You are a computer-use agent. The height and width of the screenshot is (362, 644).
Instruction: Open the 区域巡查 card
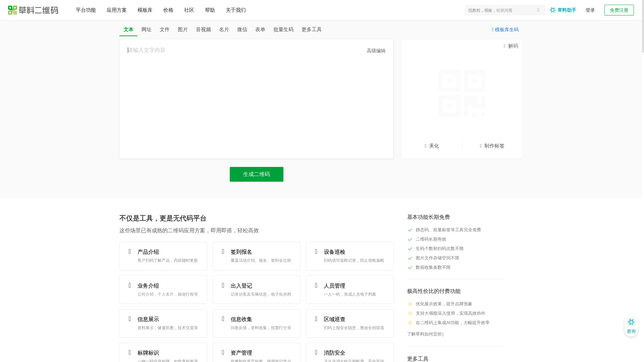tap(350, 323)
